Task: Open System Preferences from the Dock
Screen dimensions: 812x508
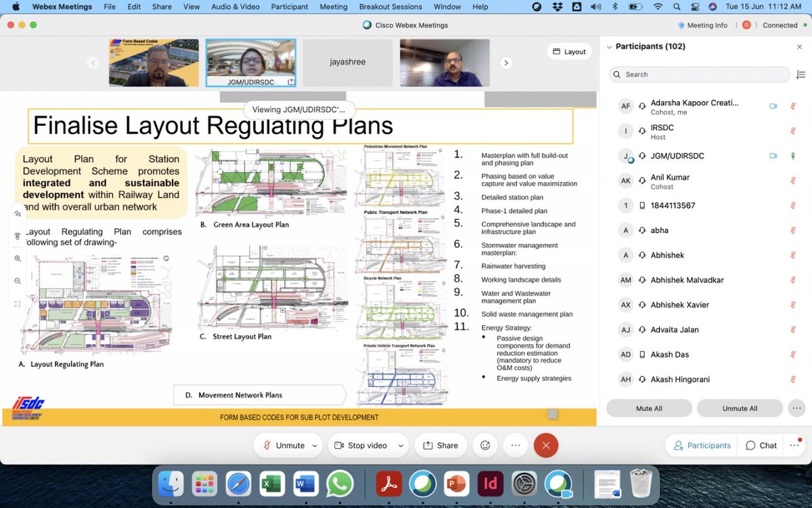Action: (524, 484)
